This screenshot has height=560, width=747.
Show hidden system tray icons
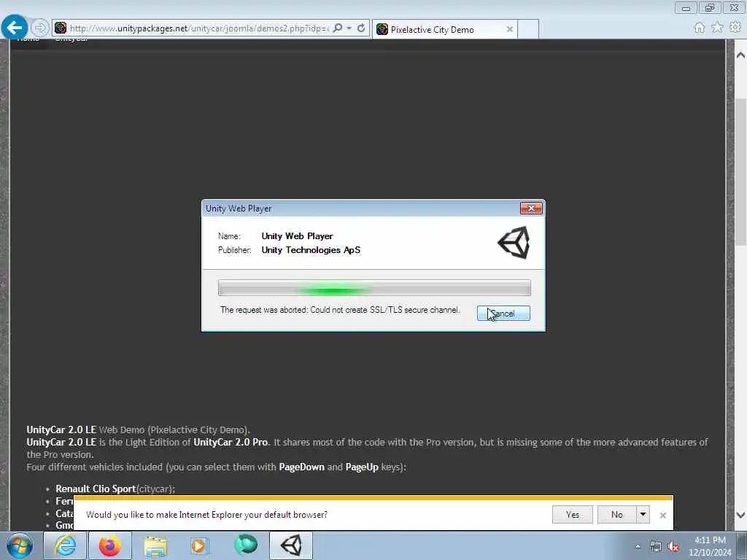(638, 546)
